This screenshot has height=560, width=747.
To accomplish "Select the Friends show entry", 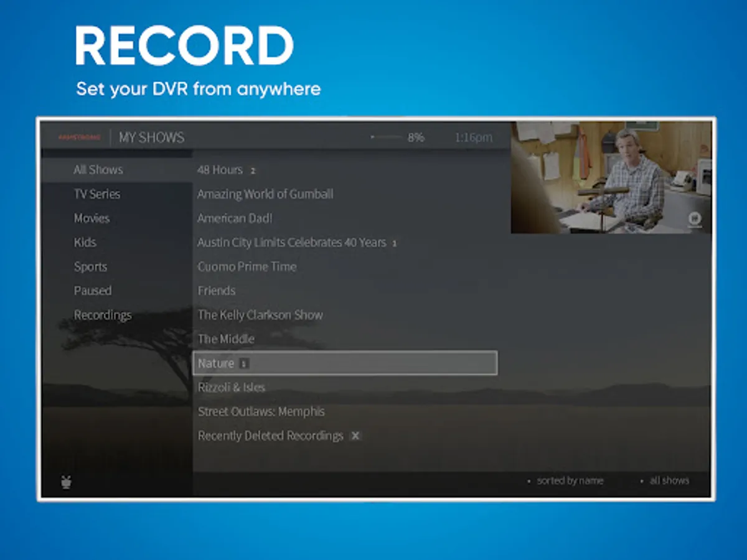I will [217, 291].
